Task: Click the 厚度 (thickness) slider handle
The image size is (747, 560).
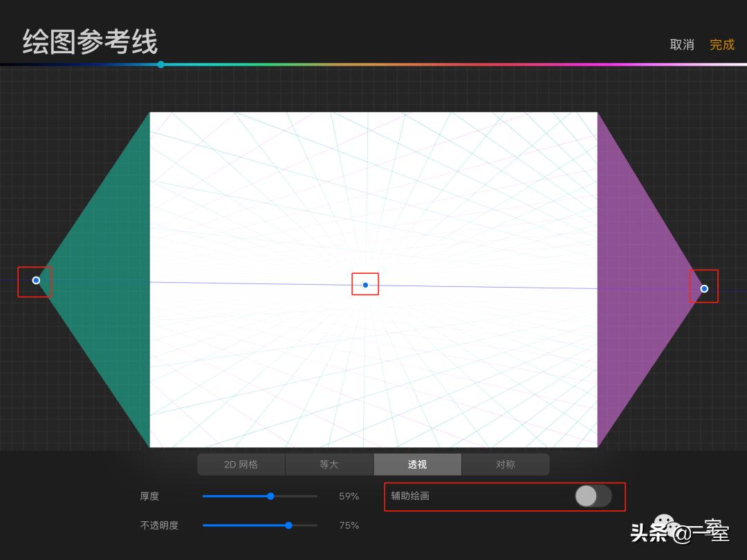Action: pyautogui.click(x=270, y=496)
